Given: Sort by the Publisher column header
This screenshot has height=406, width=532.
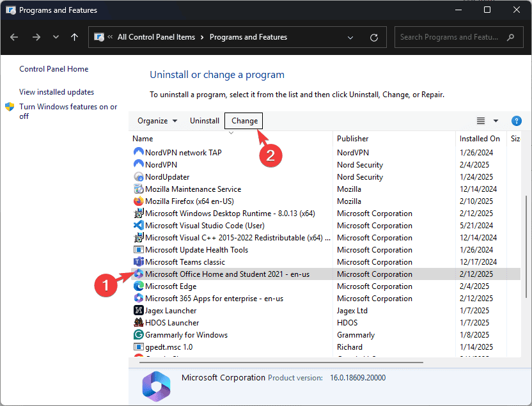Looking at the screenshot, I should click(x=352, y=138).
